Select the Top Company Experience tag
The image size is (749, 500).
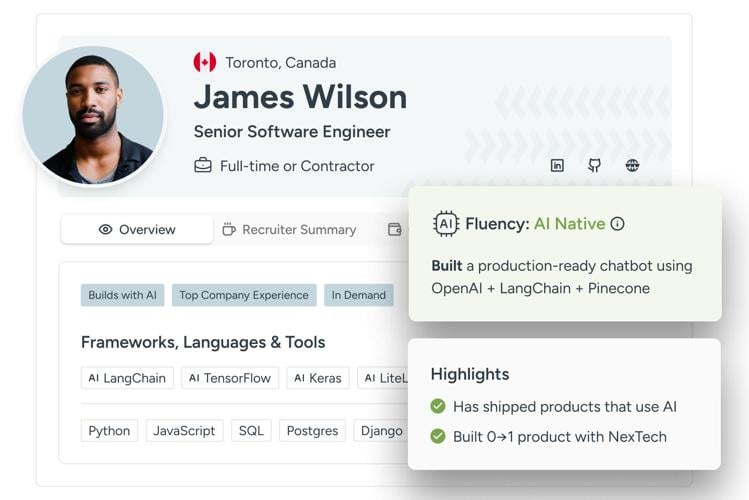pos(244,295)
